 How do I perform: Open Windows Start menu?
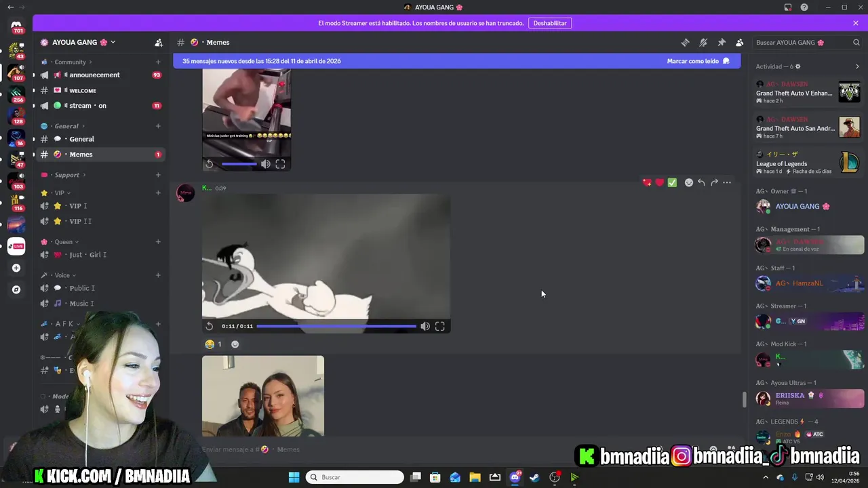[x=294, y=477]
